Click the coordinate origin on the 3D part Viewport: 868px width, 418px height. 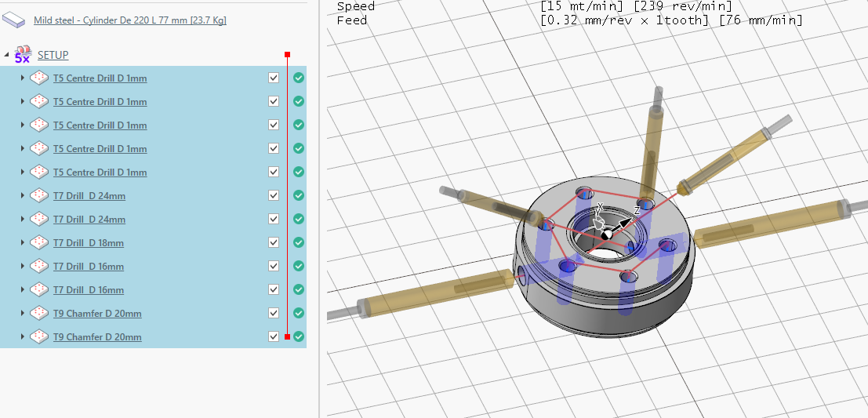[606, 234]
